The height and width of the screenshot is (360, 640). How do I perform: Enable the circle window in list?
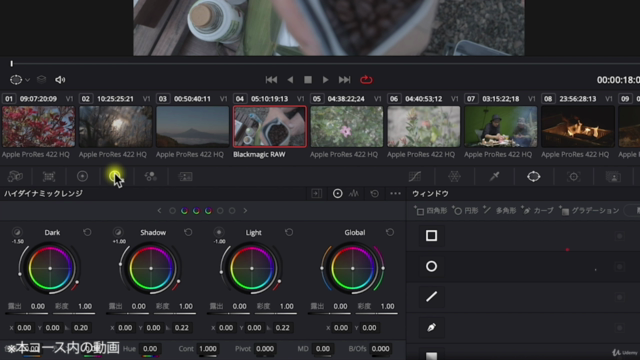431,267
